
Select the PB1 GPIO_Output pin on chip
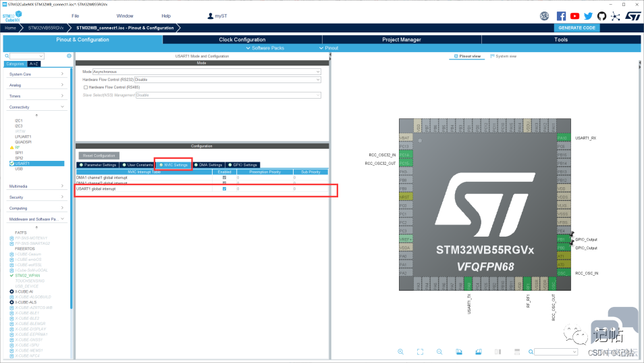pos(562,239)
